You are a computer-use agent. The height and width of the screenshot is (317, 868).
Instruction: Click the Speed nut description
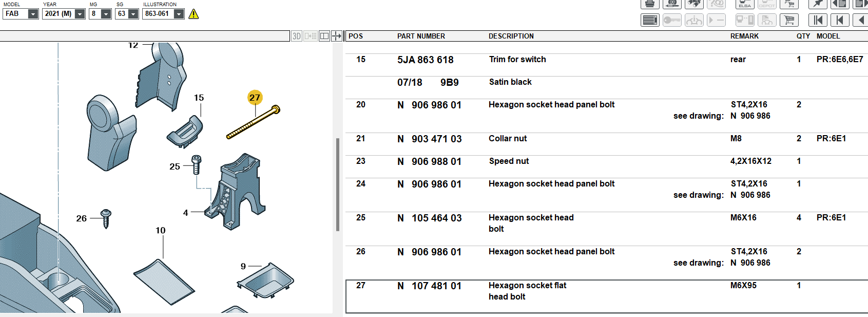click(x=509, y=161)
